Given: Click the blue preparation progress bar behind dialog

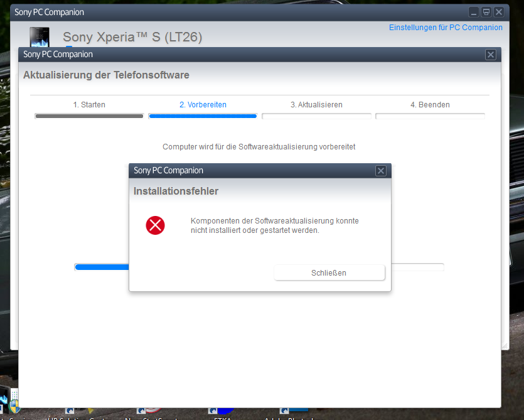Looking at the screenshot, I should click(x=102, y=267).
